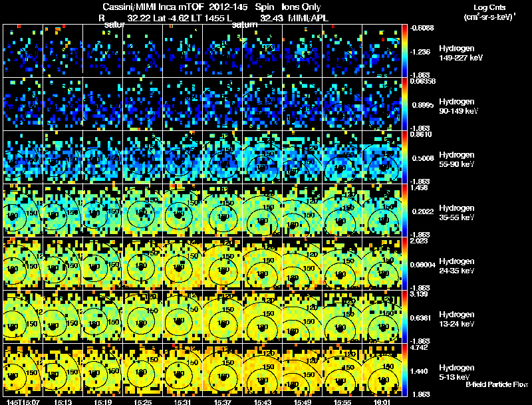Open the 35-55 keV panel at 15:37
532x405 pixels.
pos(223,210)
